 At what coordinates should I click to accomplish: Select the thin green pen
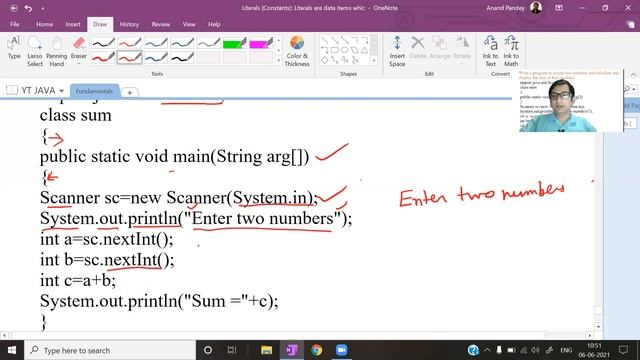tap(182, 42)
